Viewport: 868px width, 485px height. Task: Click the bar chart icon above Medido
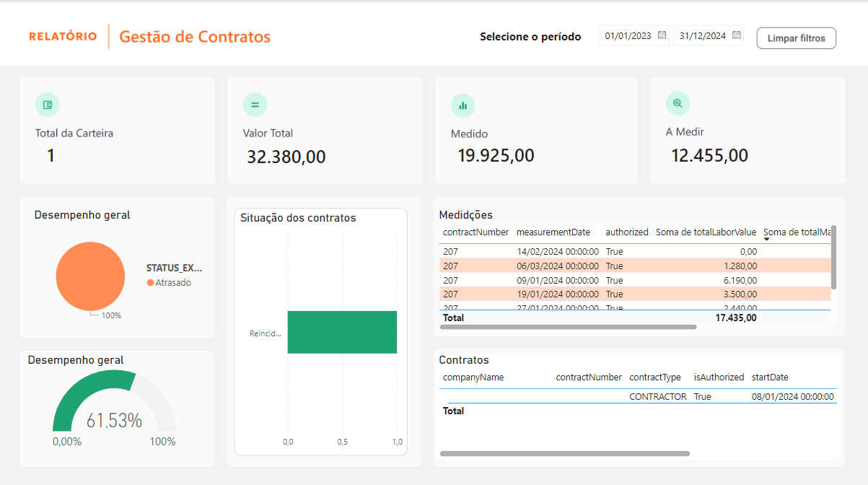coord(463,105)
